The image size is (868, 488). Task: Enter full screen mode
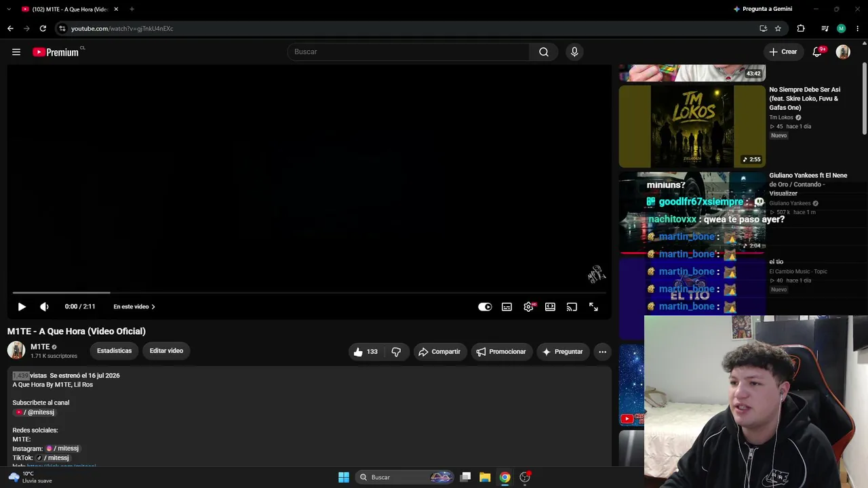tap(593, 307)
